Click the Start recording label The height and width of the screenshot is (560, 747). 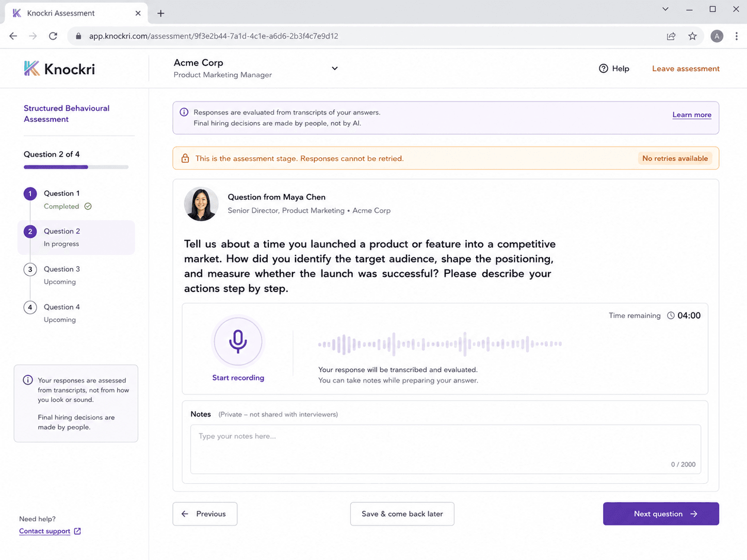pos(238,377)
